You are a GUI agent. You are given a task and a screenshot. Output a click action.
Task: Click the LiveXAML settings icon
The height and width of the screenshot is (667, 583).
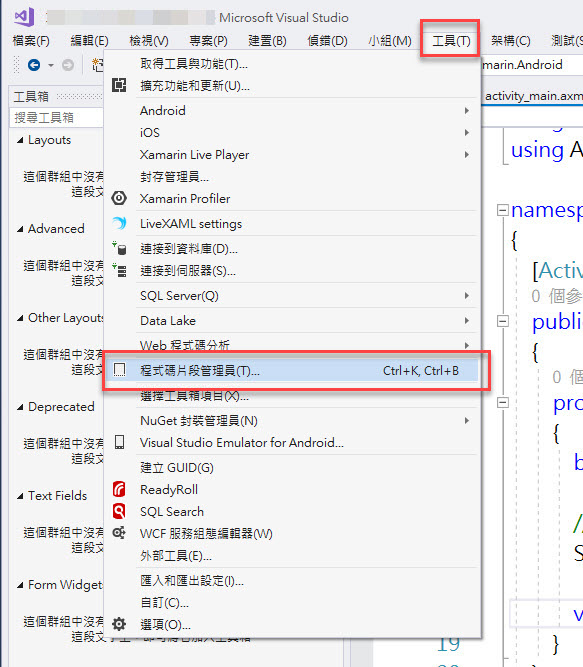pos(119,223)
